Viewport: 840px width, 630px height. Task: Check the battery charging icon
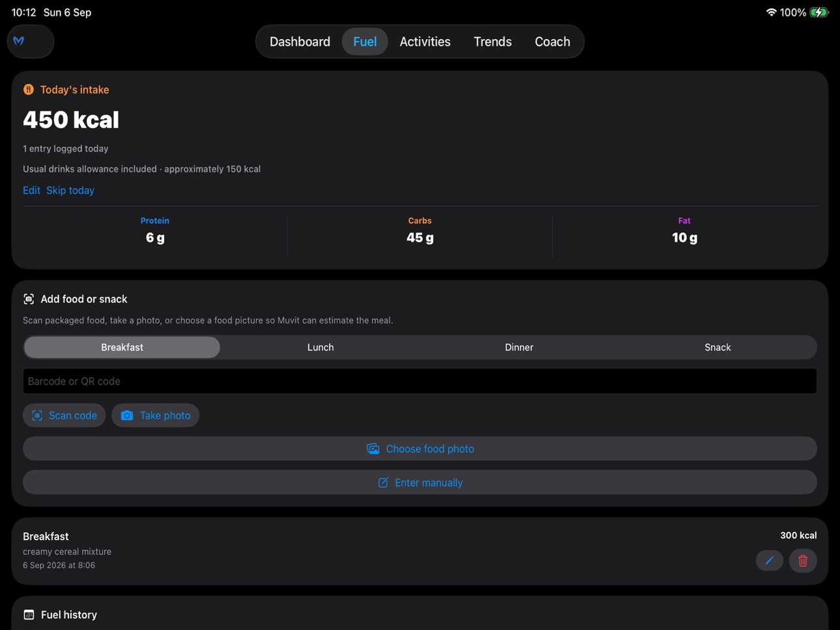pyautogui.click(x=819, y=12)
